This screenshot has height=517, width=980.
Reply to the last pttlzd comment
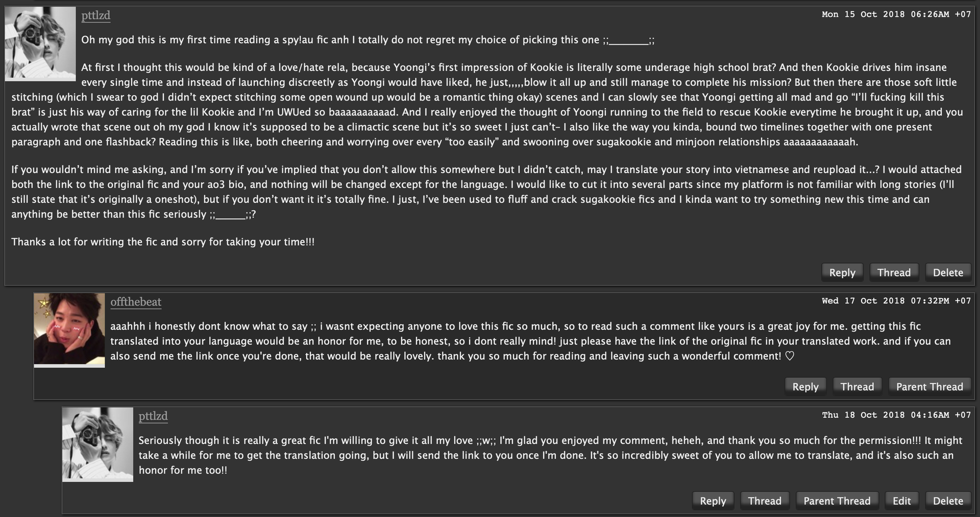tap(713, 501)
